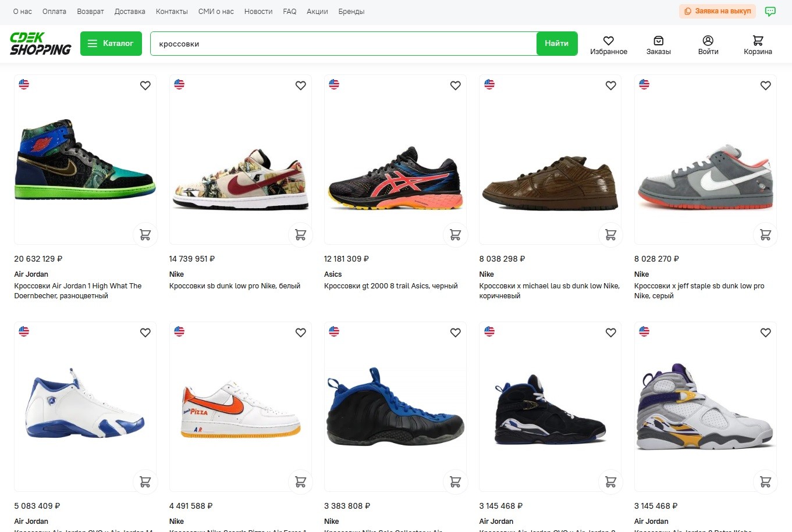792x532 pixels.
Task: Add Asics gt 2000 8 trail to cart
Action: pyautogui.click(x=455, y=235)
